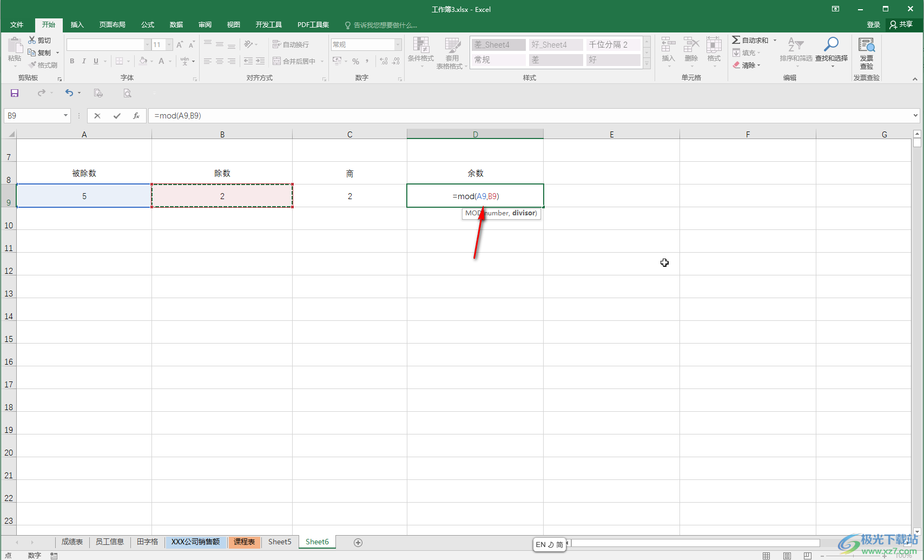Click the Undo arrow icon
924x560 pixels.
69,93
